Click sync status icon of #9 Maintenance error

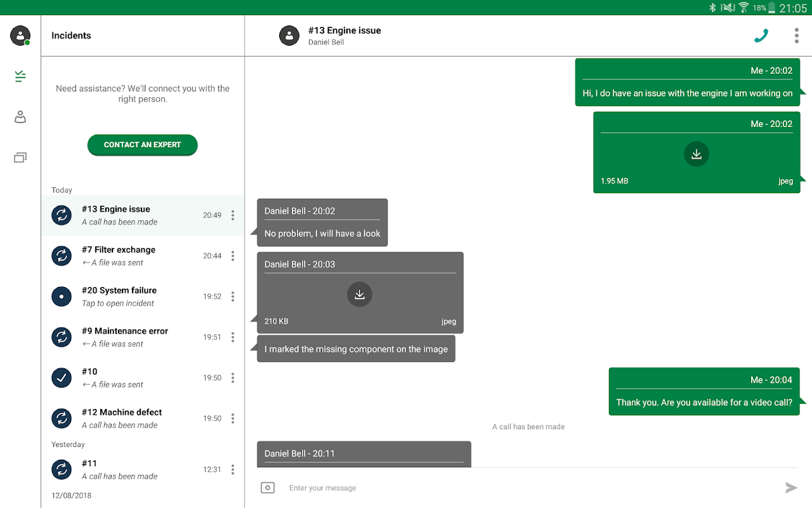[x=62, y=337]
